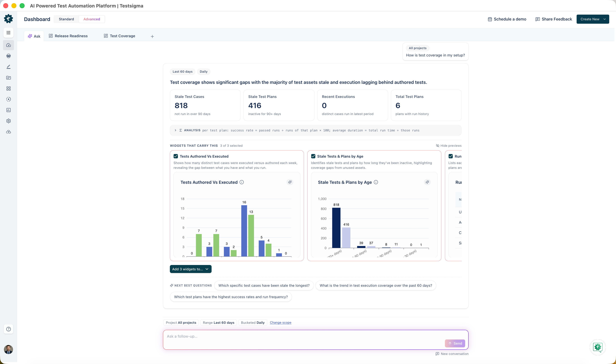Click info icon beside Stale Tests & Plans by Age
The height and width of the screenshot is (364, 616).
coord(376,182)
